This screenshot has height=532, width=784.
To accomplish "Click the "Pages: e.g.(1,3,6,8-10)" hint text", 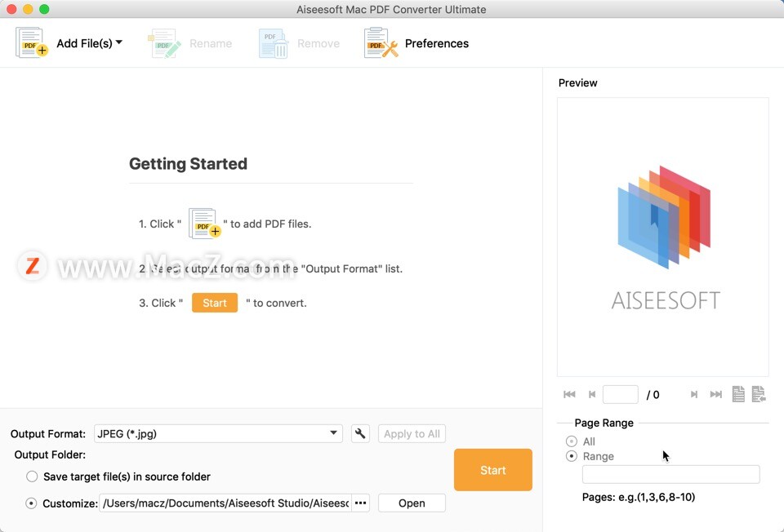I will pos(639,497).
